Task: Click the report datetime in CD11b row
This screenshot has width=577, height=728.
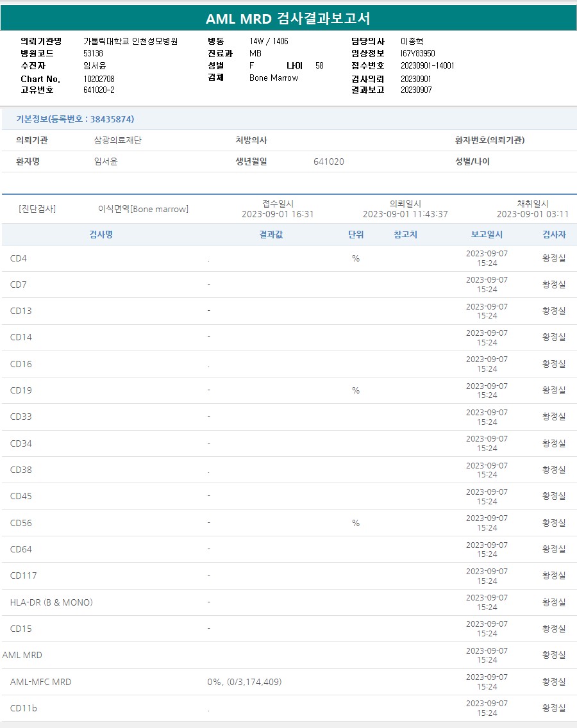Action: [x=487, y=708]
